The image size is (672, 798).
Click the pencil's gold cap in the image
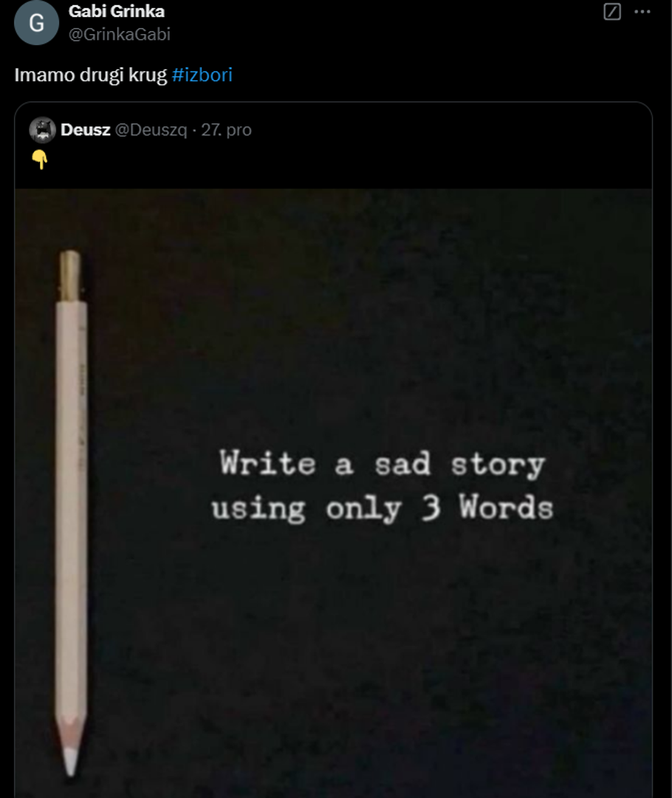coord(70,275)
